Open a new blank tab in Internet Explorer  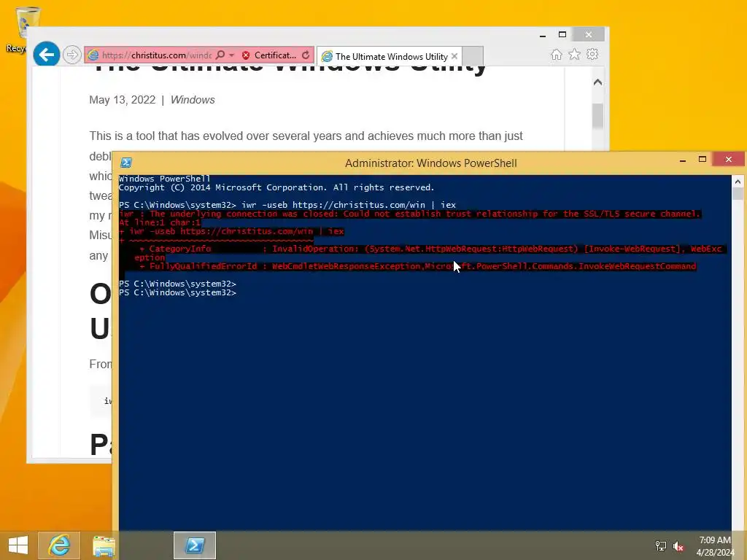[473, 56]
